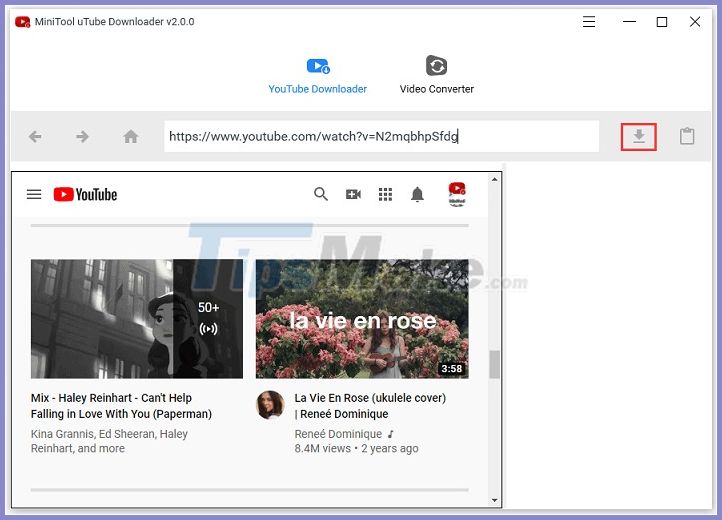The height and width of the screenshot is (520, 722).
Task: Click the Reneé Dominique channel name
Action: pyautogui.click(x=338, y=434)
